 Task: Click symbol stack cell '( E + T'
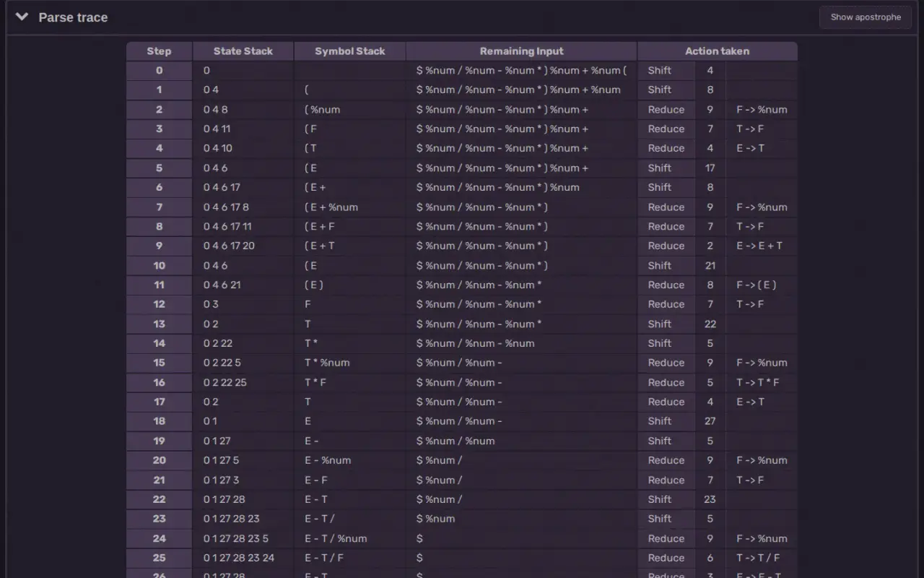[x=350, y=246]
